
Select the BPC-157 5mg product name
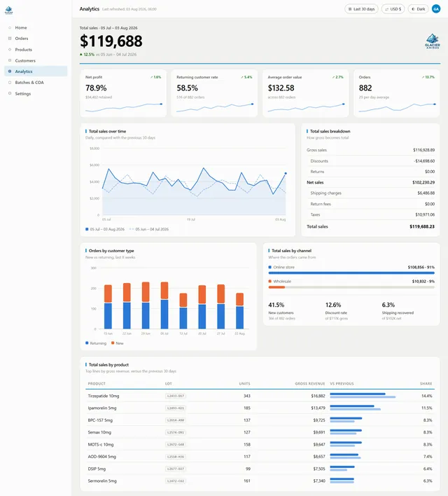100,420
